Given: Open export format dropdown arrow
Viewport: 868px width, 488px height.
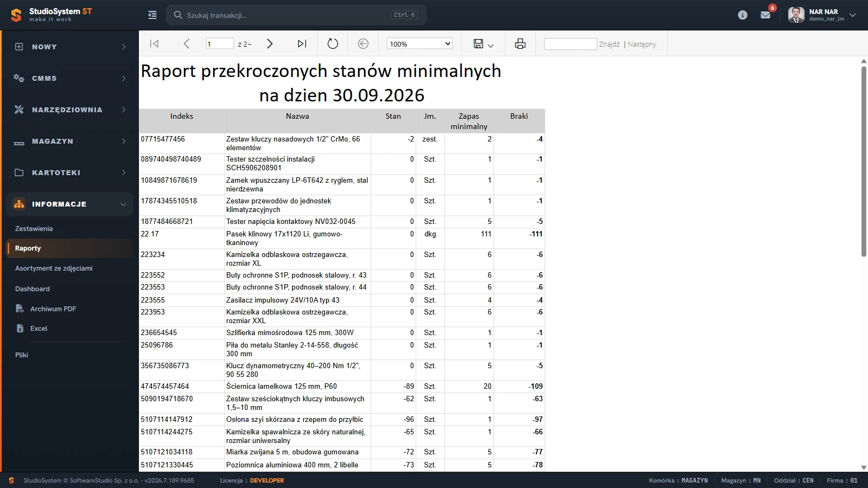Looking at the screenshot, I should (x=490, y=46).
